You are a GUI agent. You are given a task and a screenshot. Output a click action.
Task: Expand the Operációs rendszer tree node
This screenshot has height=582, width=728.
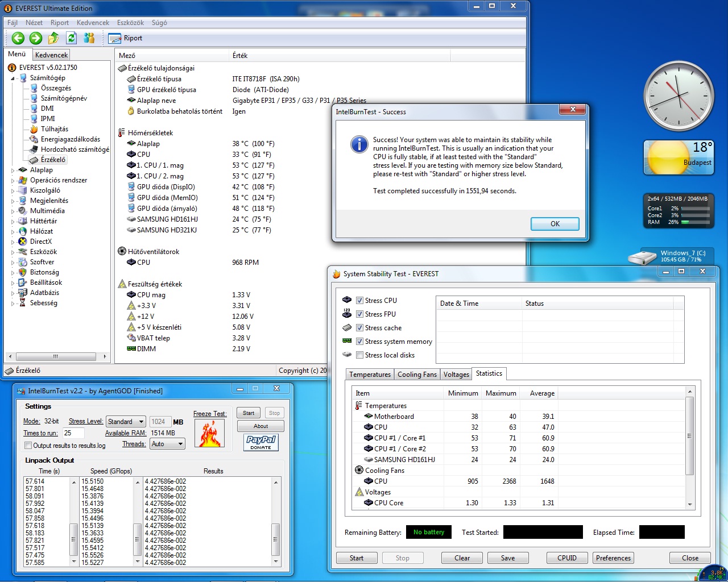point(13,180)
